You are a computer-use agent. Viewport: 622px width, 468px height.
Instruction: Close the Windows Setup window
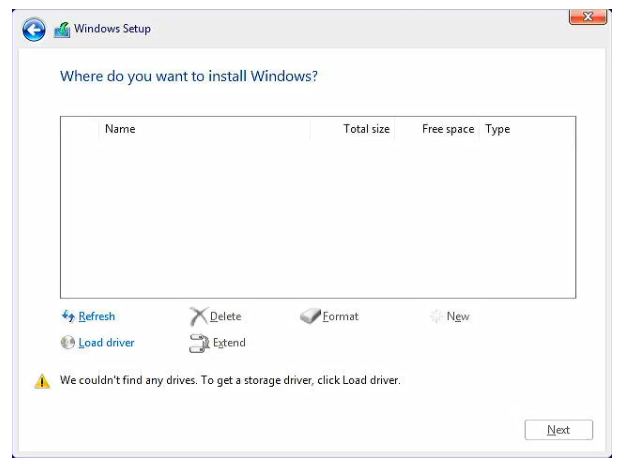tap(588, 17)
